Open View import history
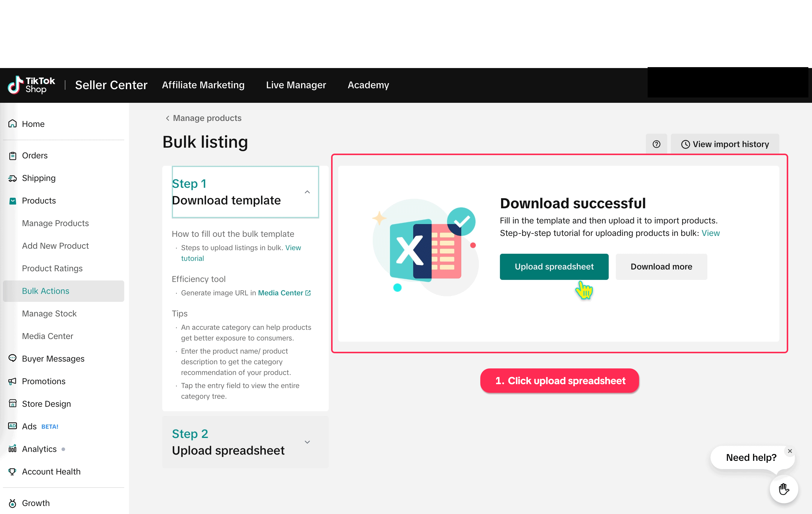The image size is (812, 514). (x=725, y=144)
